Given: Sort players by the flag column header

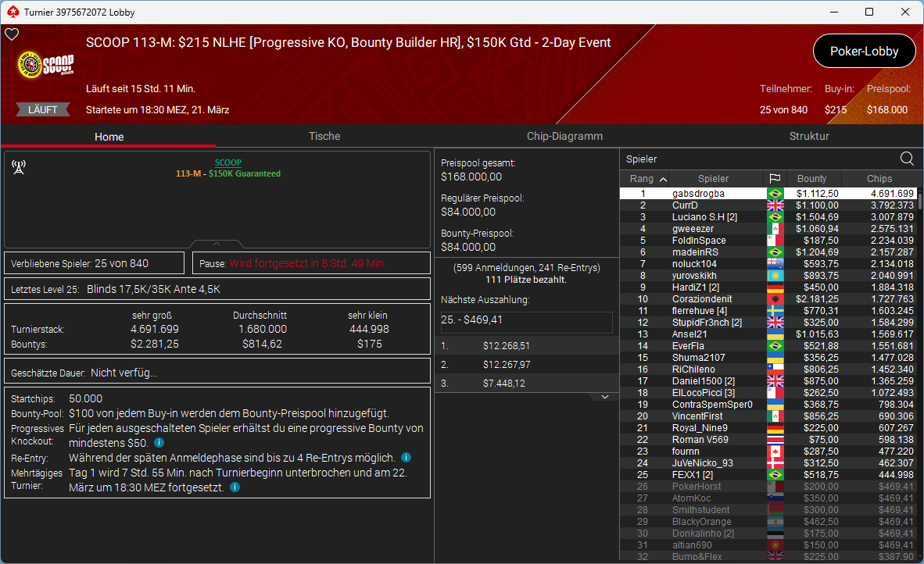Looking at the screenshot, I should point(775,179).
